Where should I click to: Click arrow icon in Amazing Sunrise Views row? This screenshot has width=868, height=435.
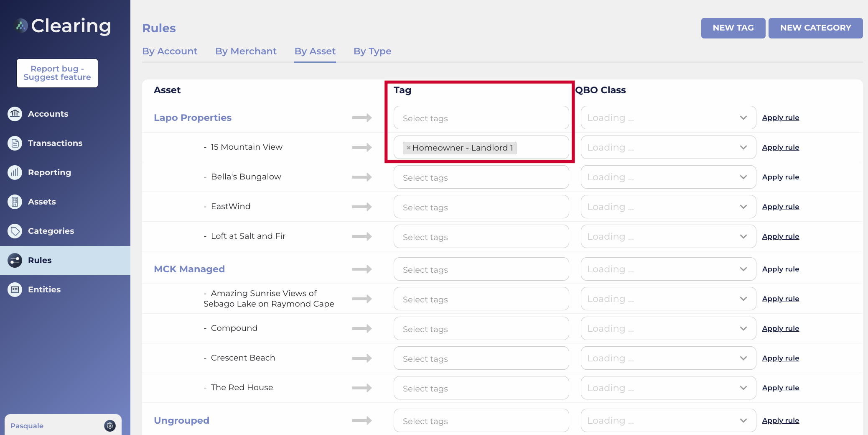point(362,299)
